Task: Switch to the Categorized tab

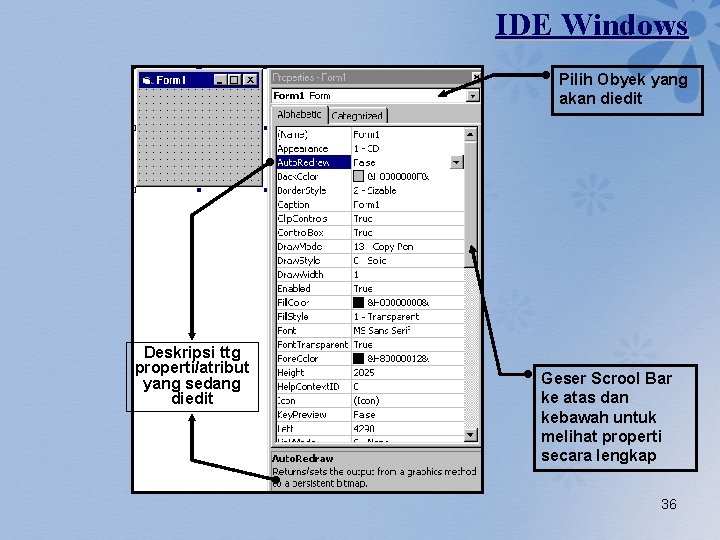Action: coord(357,116)
